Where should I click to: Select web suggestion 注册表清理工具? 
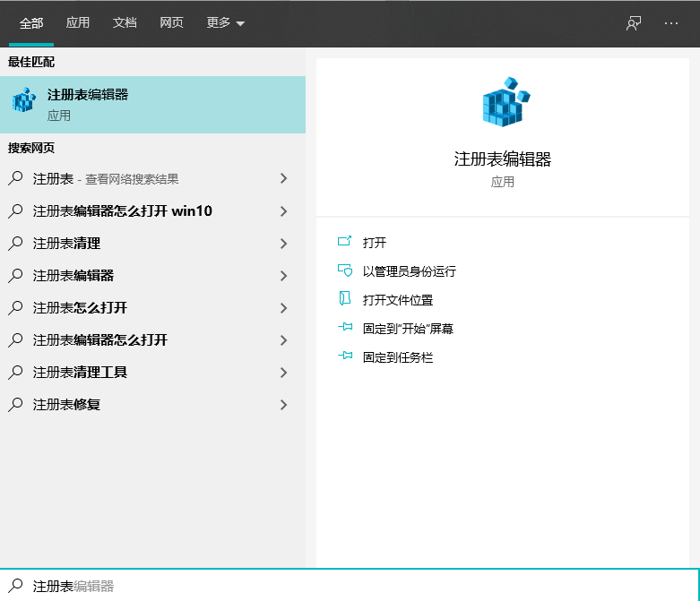[80, 372]
